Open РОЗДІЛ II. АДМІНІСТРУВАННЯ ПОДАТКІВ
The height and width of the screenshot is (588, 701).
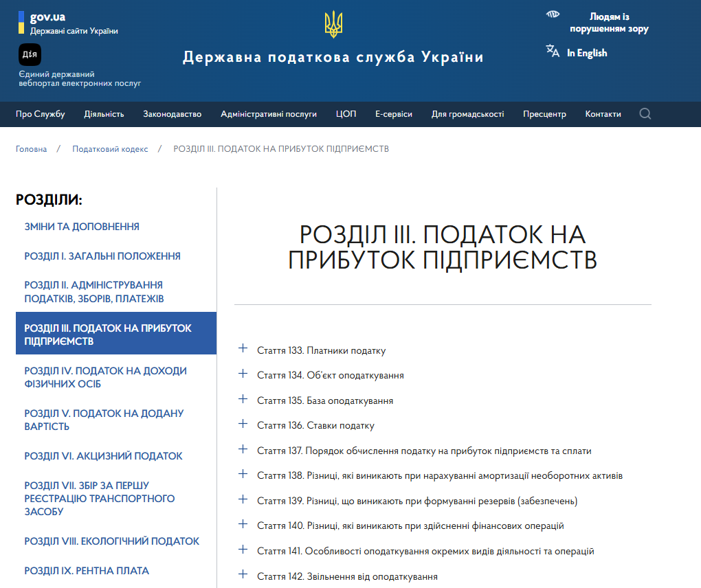point(94,292)
